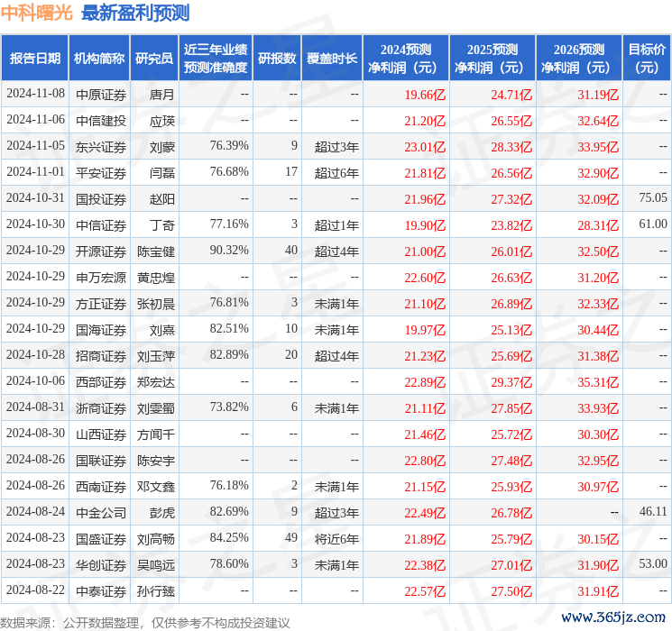Click researcher 张初晨
Screen dimensions: 672x631
[x=156, y=304]
